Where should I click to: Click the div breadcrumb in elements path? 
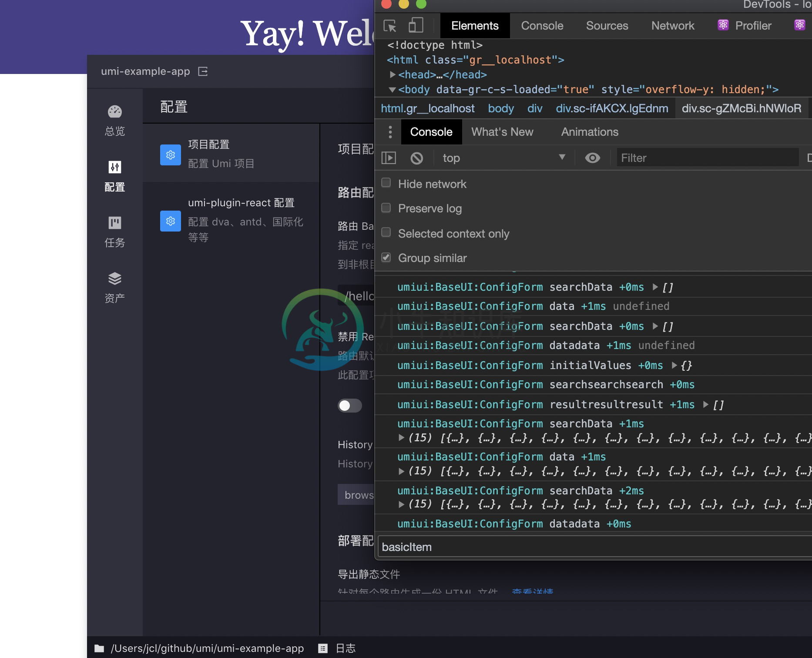click(535, 108)
